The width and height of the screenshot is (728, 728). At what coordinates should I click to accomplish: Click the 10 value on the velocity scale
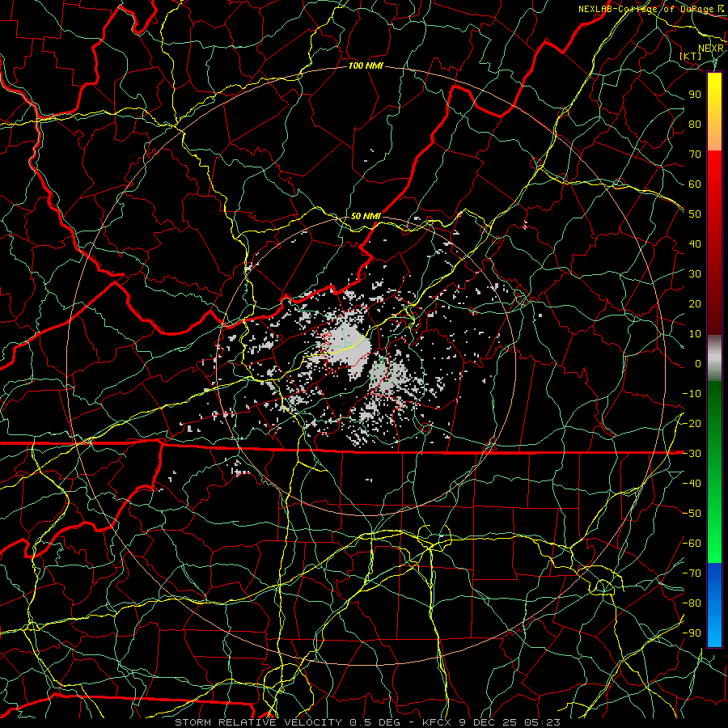click(695, 334)
